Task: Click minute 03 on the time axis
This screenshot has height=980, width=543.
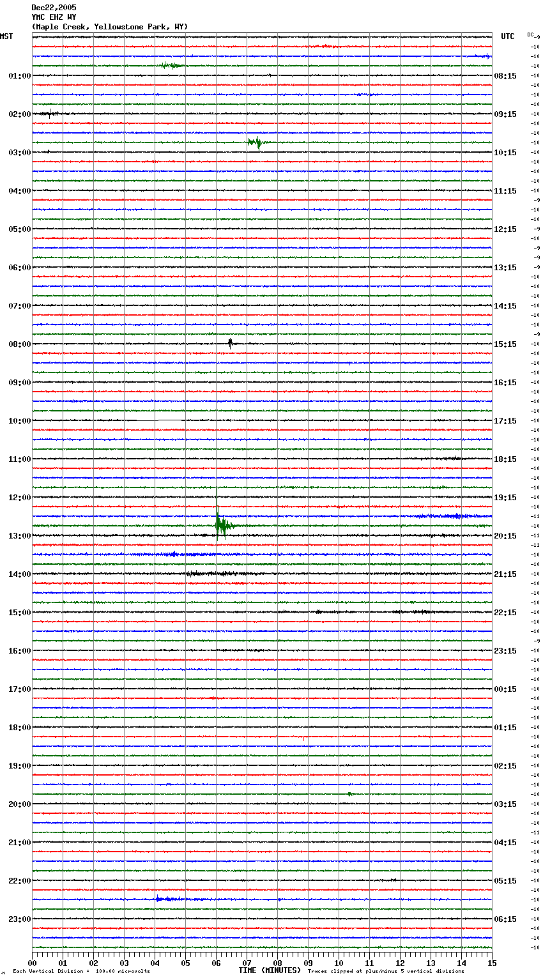Action: [124, 963]
